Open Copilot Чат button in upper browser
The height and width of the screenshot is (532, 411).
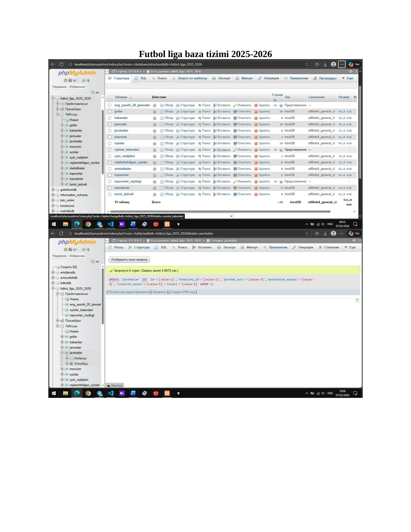354,64
